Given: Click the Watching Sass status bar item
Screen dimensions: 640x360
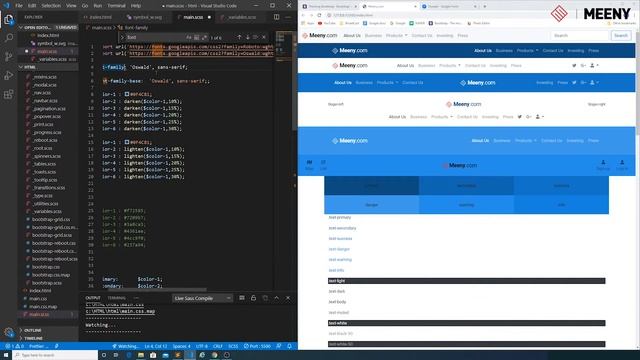Looking at the screenshot, I should coord(125,346).
